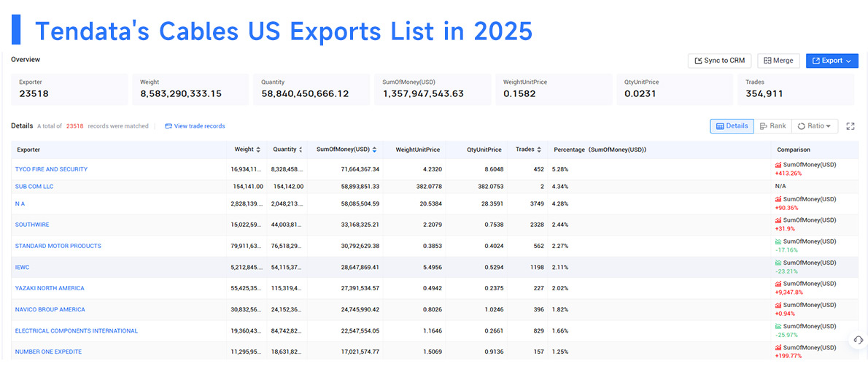Open STANDARD MOTOR PRODUCTS exporter
Screen dimensions: 868x372
(58, 246)
